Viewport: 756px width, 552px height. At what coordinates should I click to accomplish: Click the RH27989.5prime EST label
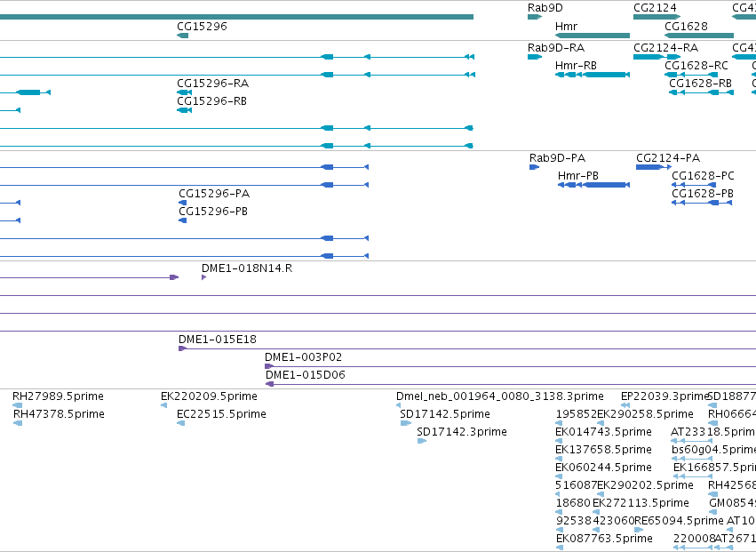(58, 396)
